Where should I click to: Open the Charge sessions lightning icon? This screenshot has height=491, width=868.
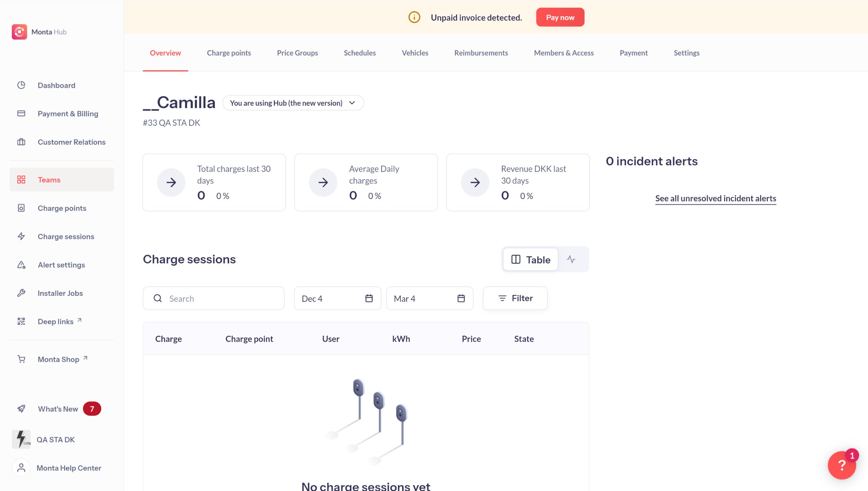(21, 236)
